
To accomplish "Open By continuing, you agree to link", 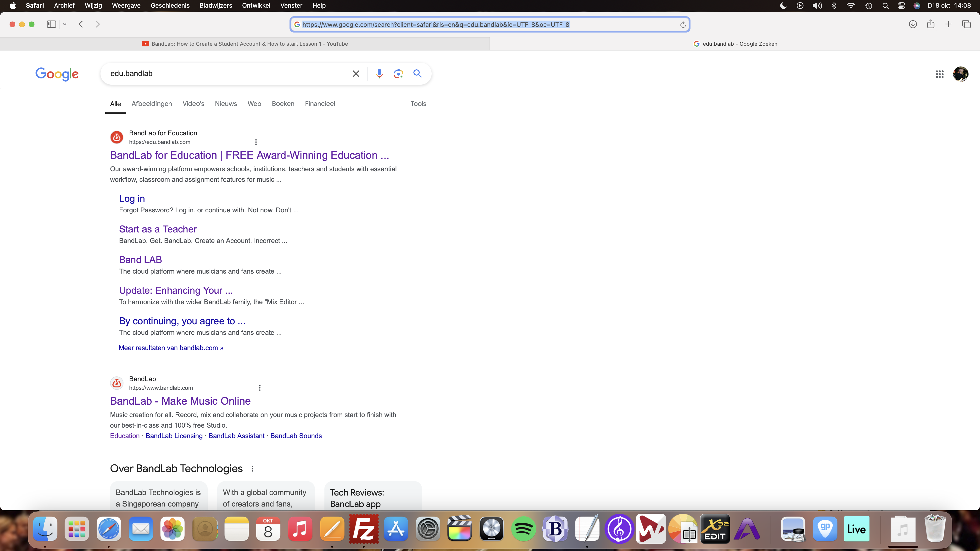I will pyautogui.click(x=182, y=321).
